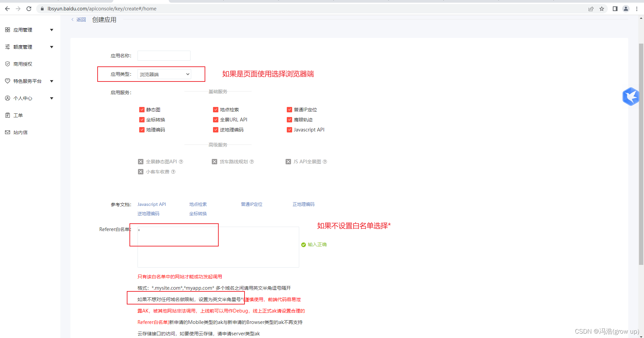Screen dimensions: 644x338
Task: Click the share page icon
Action: click(591, 9)
